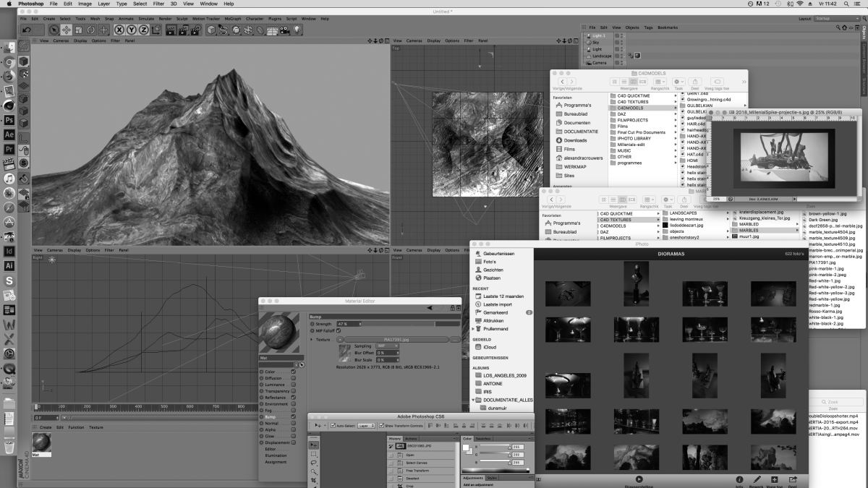
Task: Open the Auto-Select Layer dropdown in Photoshop
Action: (x=367, y=426)
